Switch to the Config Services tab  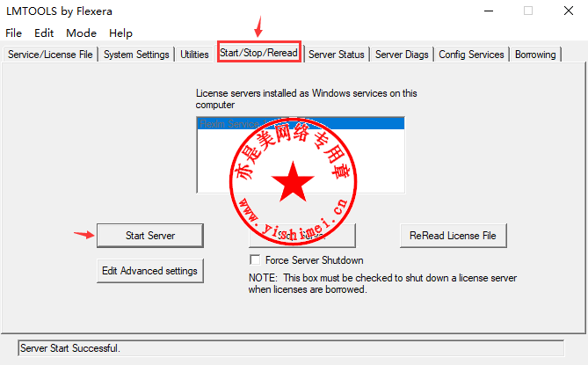pos(471,55)
